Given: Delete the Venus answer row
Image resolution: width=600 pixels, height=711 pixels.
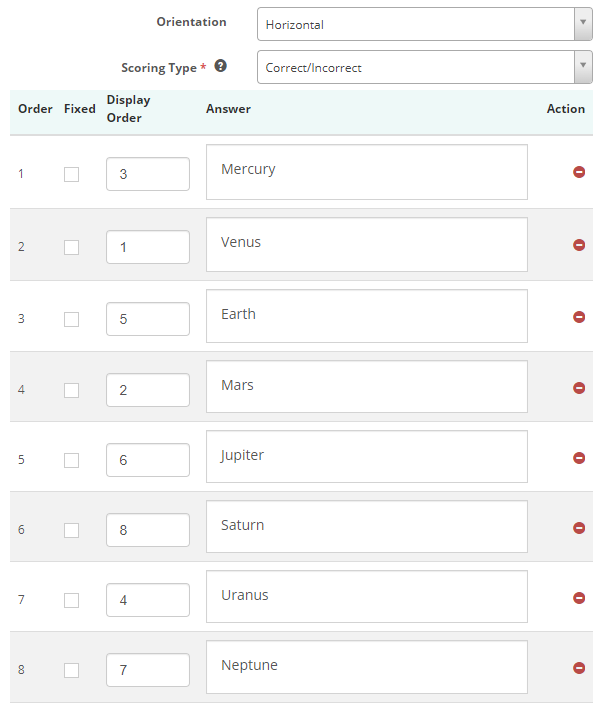Looking at the screenshot, I should [x=579, y=245].
